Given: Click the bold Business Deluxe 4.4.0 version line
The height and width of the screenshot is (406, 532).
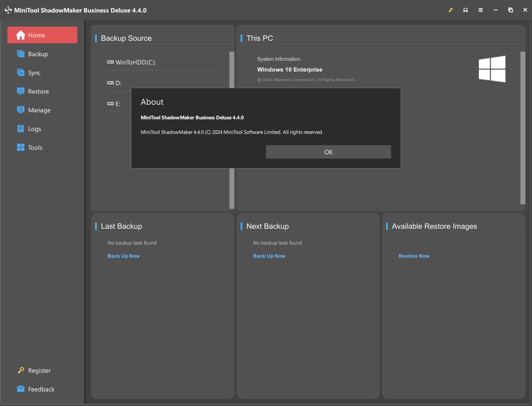Looking at the screenshot, I should [192, 117].
